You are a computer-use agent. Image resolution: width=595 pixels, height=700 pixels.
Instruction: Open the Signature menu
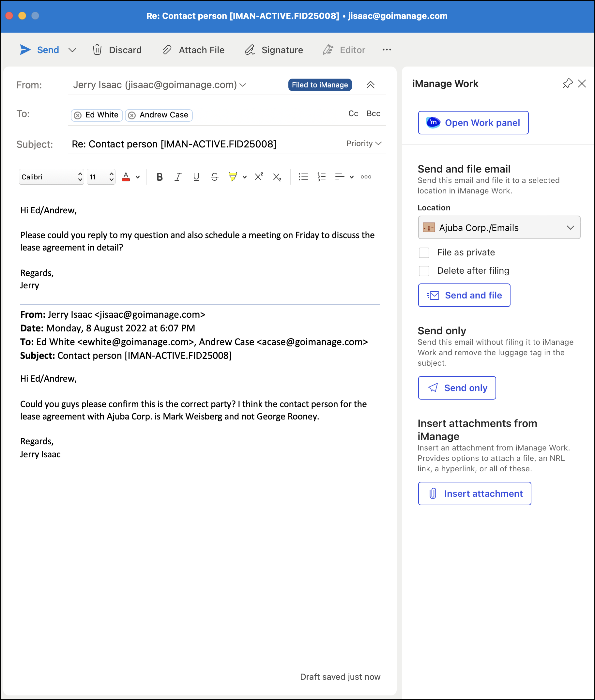pyautogui.click(x=274, y=50)
